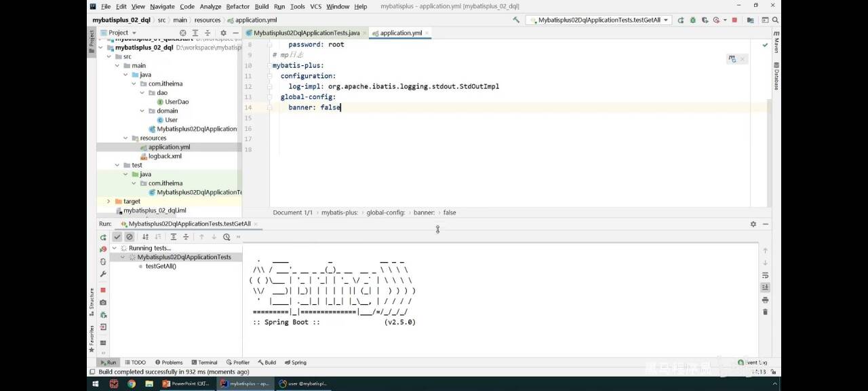
Task: Open the Navigate menu
Action: click(x=162, y=7)
